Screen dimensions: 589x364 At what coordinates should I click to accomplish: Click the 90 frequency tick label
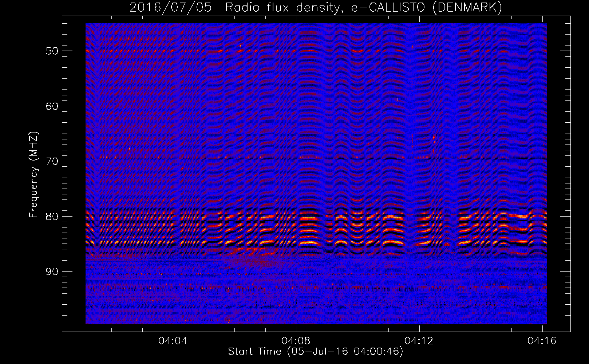point(52,272)
